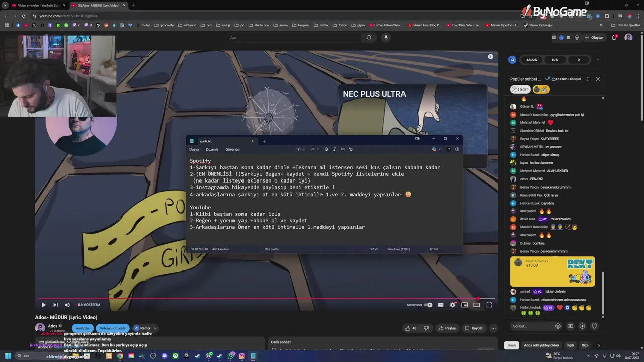Enable theater mode in player
This screenshot has width=644, height=362.
click(x=477, y=305)
